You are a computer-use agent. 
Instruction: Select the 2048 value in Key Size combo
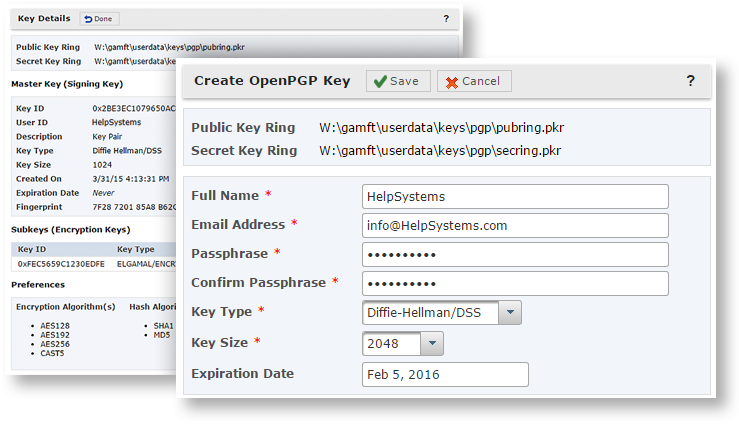tap(383, 344)
